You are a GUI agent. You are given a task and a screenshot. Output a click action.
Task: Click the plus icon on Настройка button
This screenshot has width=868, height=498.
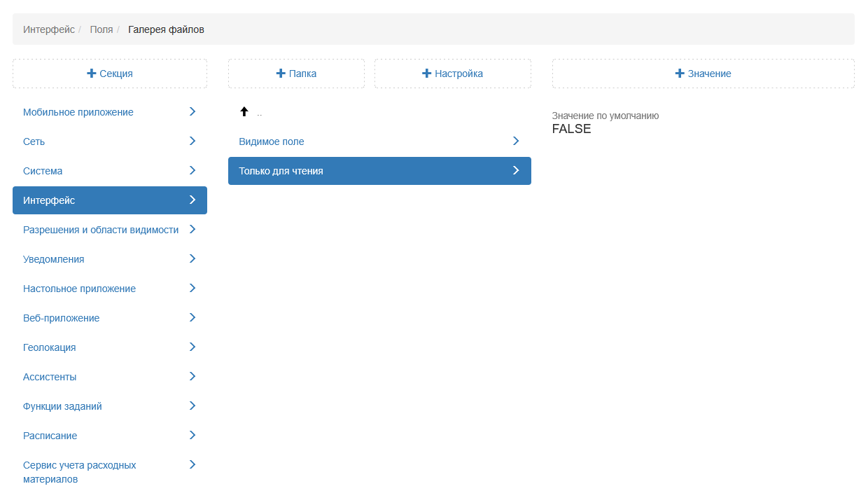426,74
